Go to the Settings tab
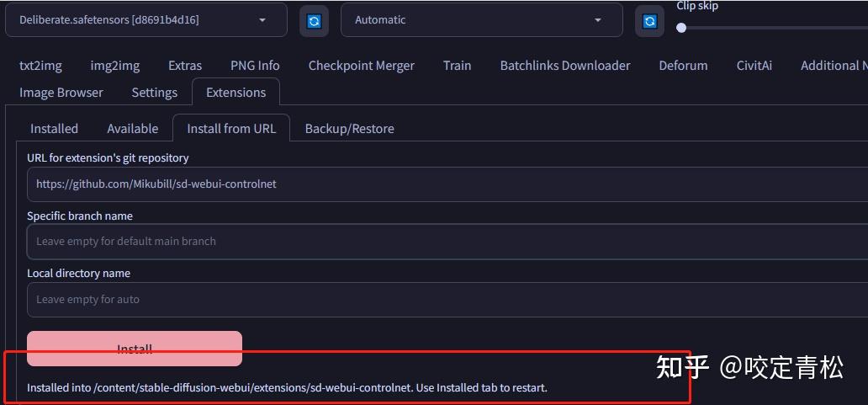The image size is (868, 405). (155, 93)
